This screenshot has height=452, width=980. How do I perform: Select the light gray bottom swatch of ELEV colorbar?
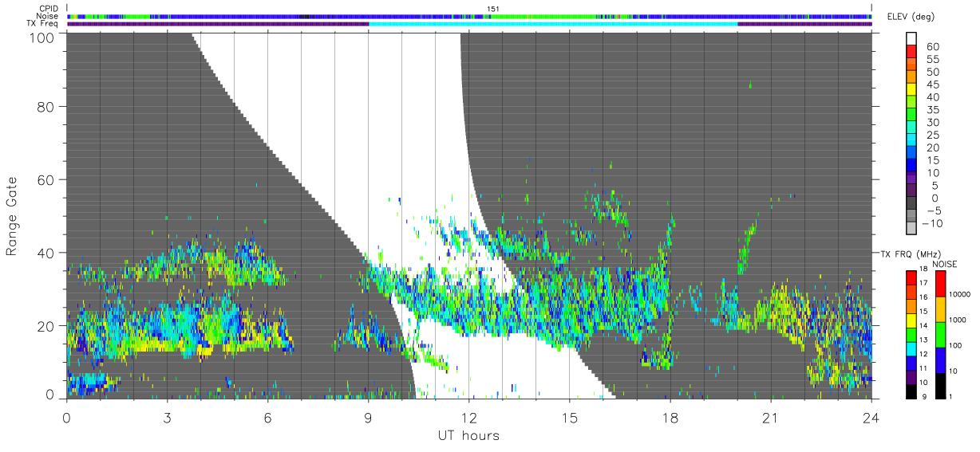[x=912, y=228]
